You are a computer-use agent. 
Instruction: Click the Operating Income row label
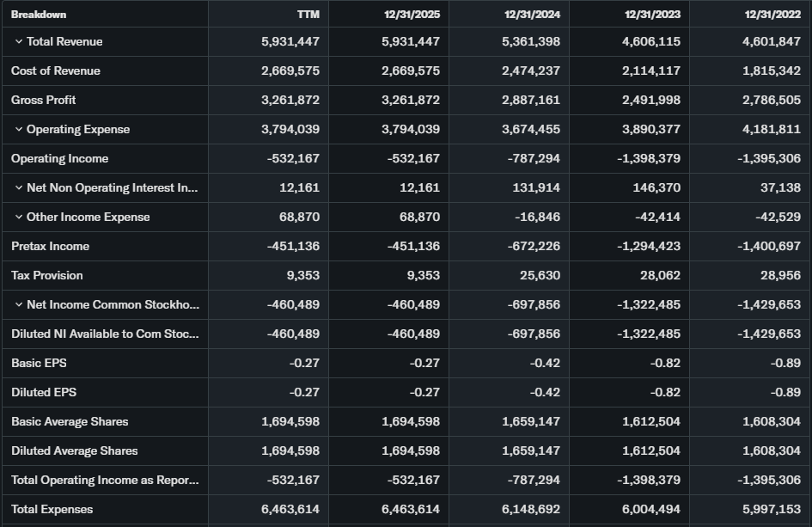(59, 159)
